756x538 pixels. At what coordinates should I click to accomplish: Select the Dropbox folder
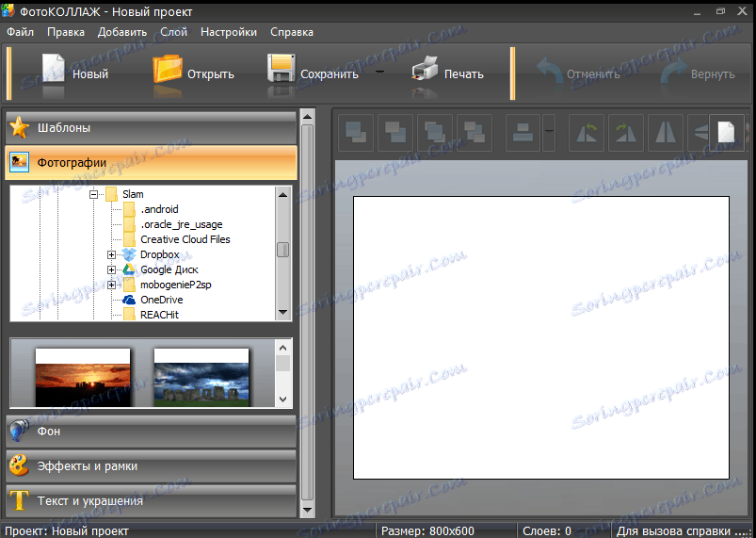(160, 254)
